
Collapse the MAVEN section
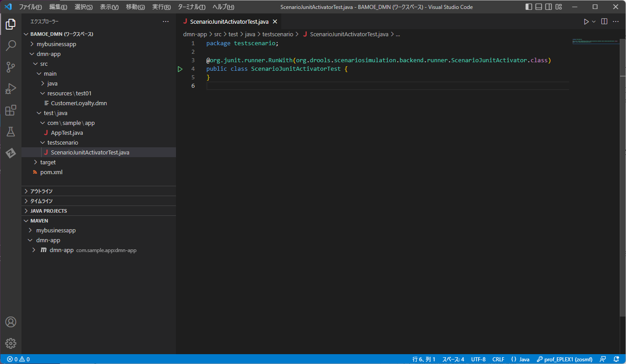(x=99, y=221)
